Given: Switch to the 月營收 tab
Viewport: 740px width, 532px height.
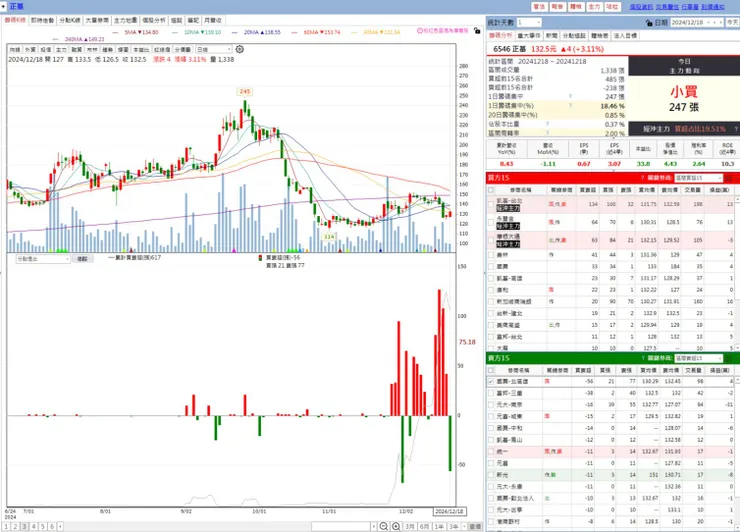Looking at the screenshot, I should pyautogui.click(x=213, y=20).
